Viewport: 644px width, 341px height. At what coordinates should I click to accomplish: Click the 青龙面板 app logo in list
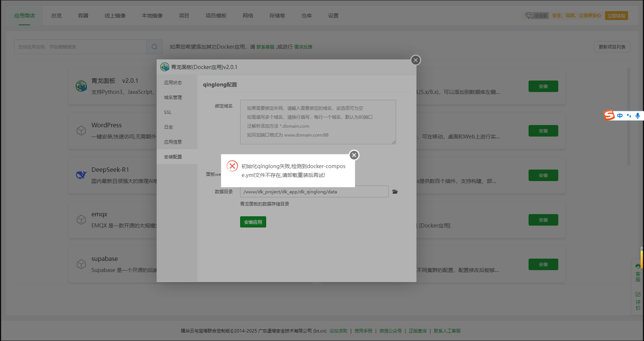click(81, 86)
